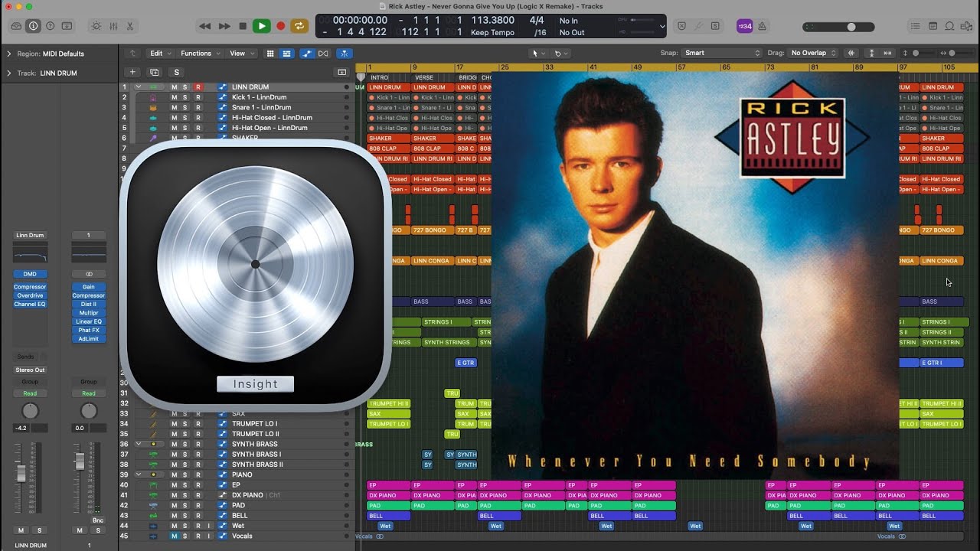Add a new track with plus button
The image size is (980, 551).
pos(132,72)
